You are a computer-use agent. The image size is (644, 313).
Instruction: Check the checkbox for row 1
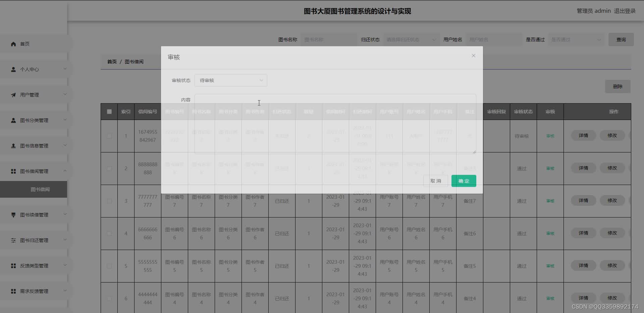pos(109,136)
